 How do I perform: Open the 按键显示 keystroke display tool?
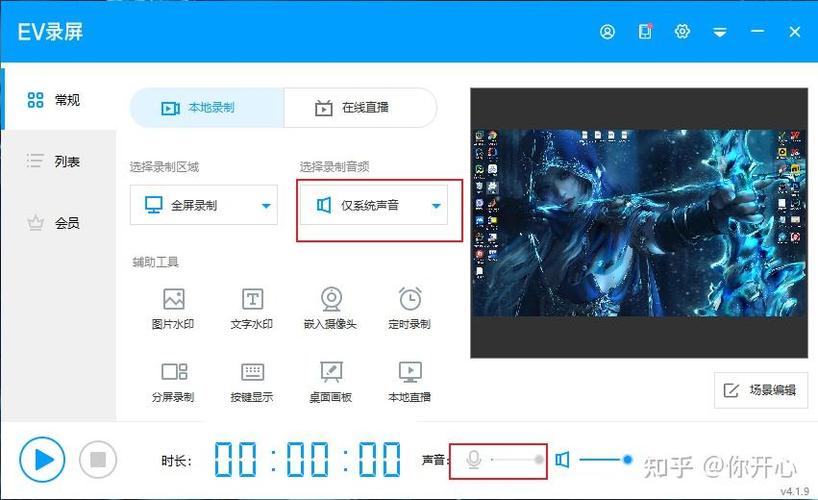pos(252,382)
